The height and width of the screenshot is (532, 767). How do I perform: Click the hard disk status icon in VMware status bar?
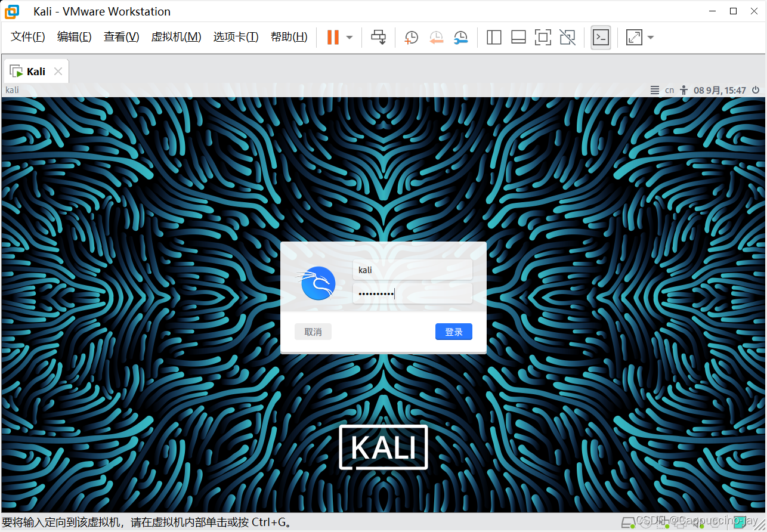(628, 523)
